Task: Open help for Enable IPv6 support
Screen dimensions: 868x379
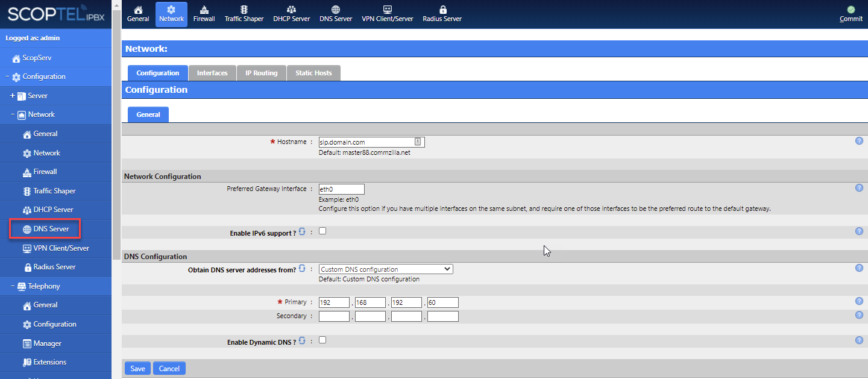Action: point(859,231)
